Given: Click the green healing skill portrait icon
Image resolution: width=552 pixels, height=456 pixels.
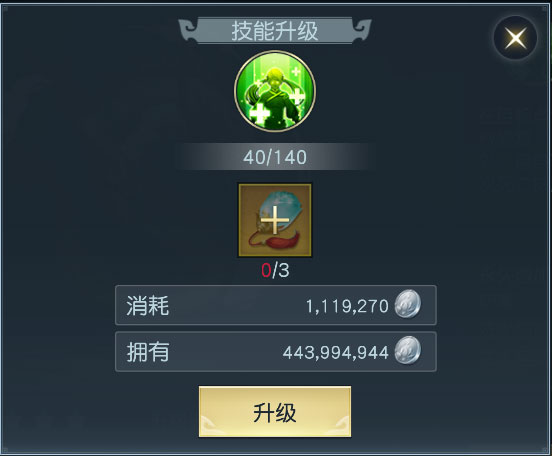Looking at the screenshot, I should click(x=275, y=91).
